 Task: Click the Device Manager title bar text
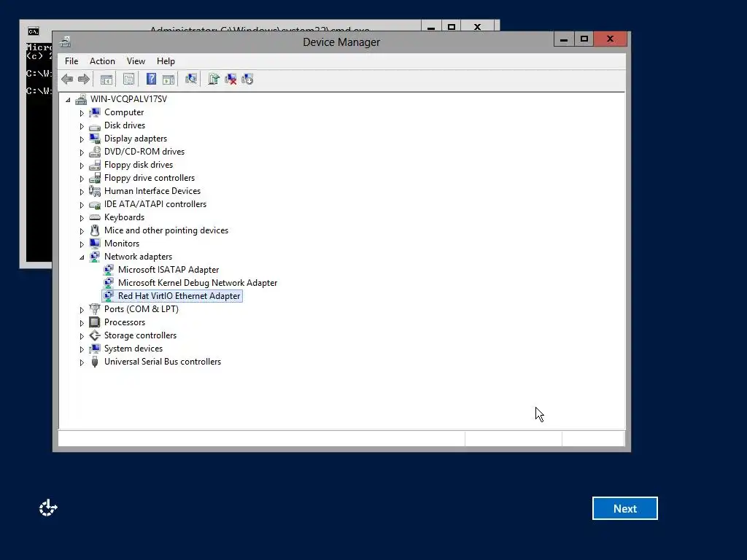pyautogui.click(x=341, y=42)
